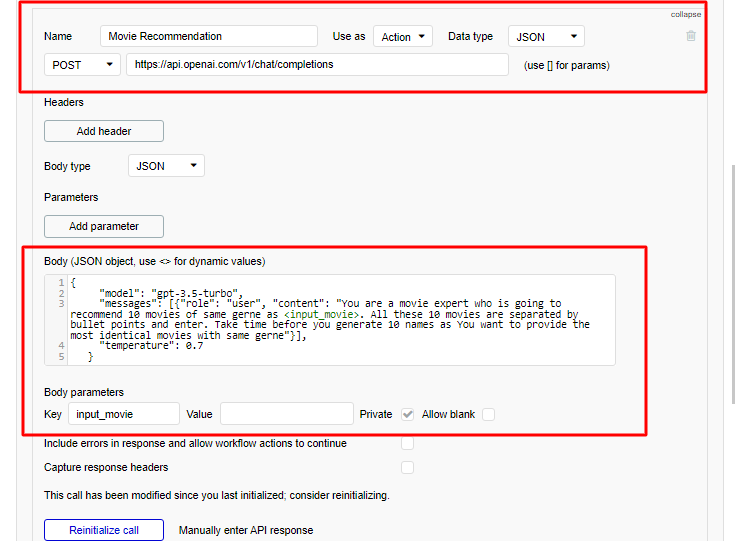
Task: Click the Add header button
Action: coord(104,131)
